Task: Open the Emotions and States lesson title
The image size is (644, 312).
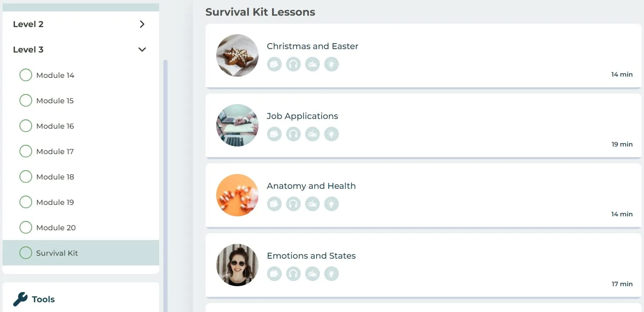Action: coord(311,256)
